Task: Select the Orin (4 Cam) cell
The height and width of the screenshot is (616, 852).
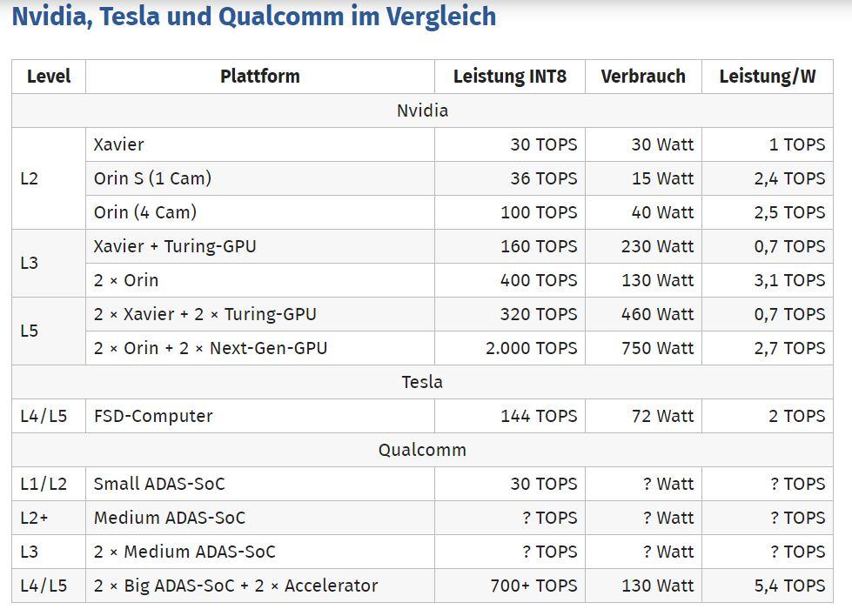Action: (260, 212)
